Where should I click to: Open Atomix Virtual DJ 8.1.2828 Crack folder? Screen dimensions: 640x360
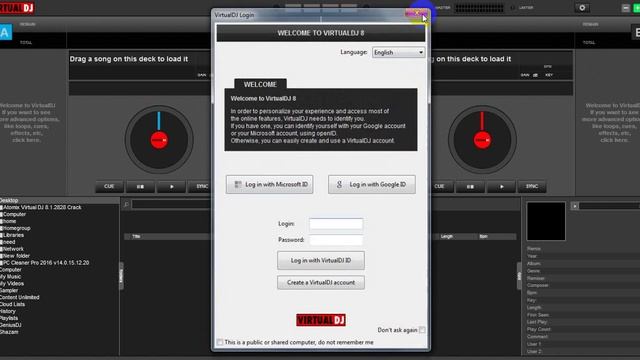click(42, 207)
